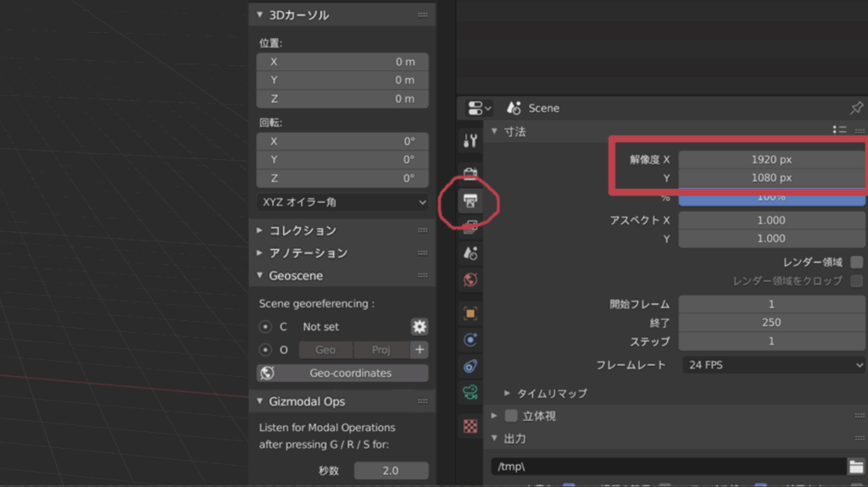868x487 pixels.
Task: Click the plus button beside Proj
Action: coord(419,350)
